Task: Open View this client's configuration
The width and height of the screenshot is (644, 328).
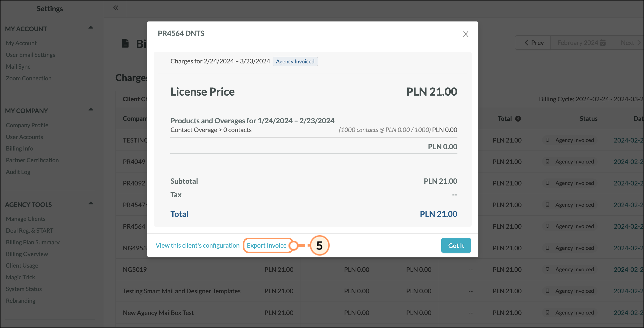Action: (198, 245)
